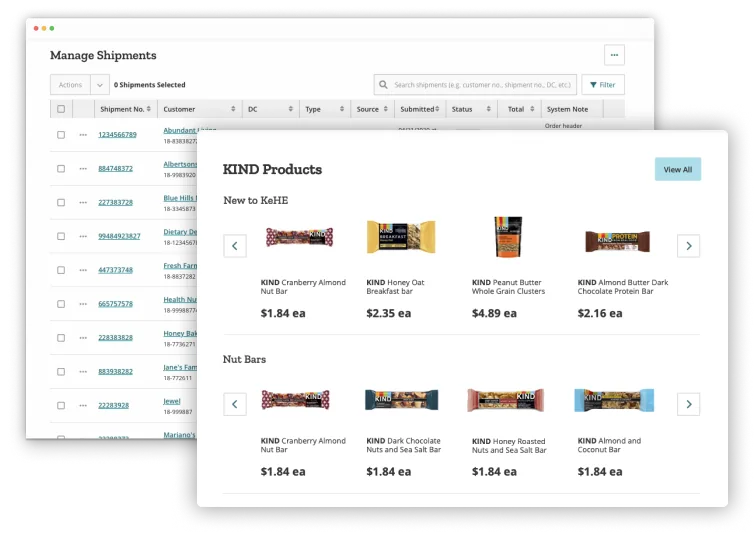Open the Filter button
Image resolution: width=754 pixels, height=533 pixels.
[603, 85]
